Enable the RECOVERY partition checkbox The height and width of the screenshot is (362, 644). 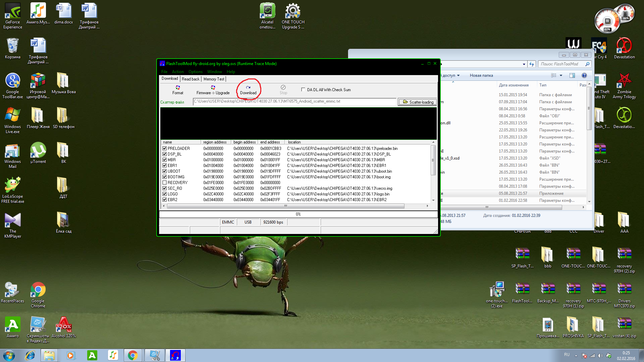165,183
